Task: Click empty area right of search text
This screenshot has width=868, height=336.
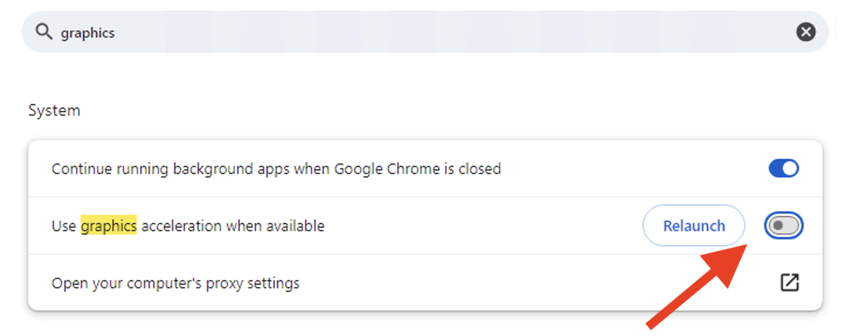Action: coord(467,32)
